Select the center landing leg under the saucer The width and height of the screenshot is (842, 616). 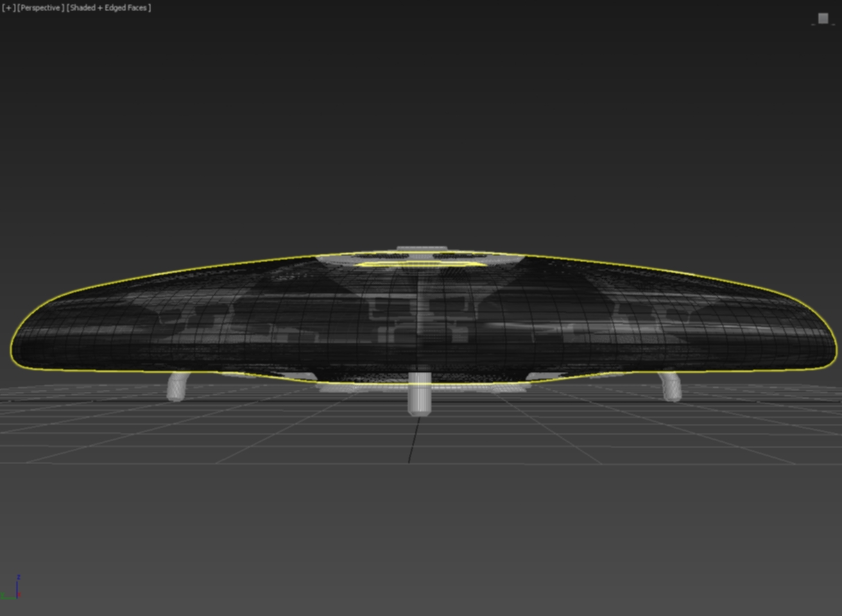coord(420,393)
